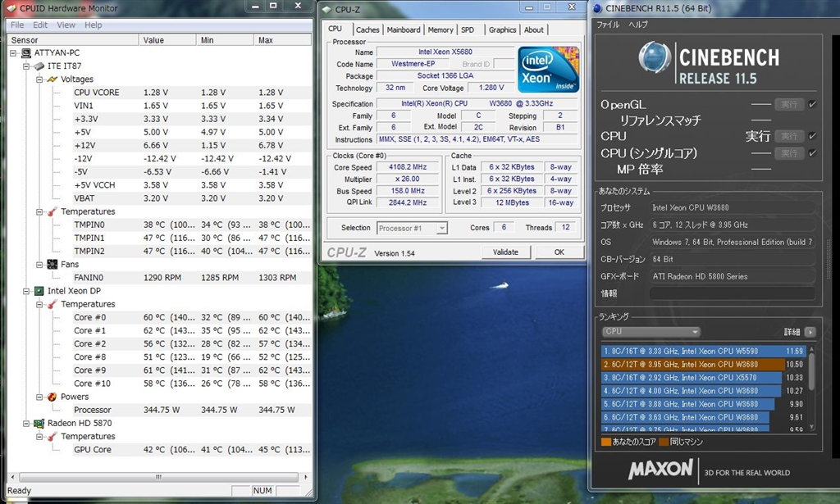Run the CPU benchmark with its 実行 button

coord(789,136)
